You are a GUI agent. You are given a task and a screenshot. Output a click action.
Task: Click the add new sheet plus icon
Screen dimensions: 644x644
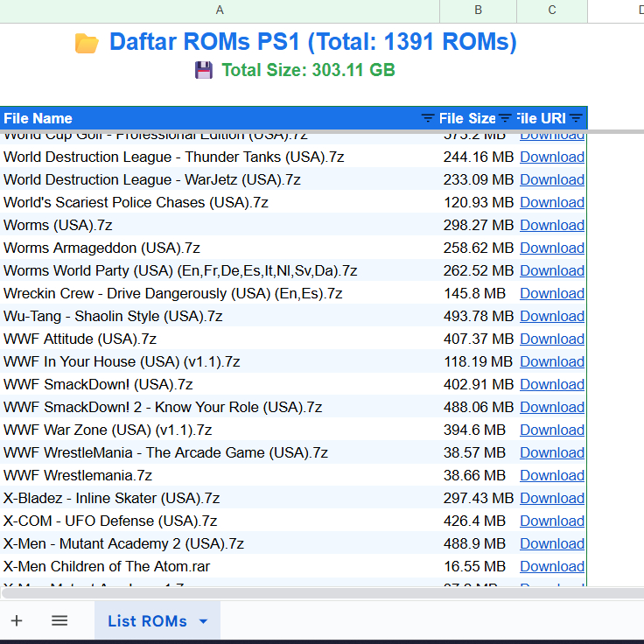pos(17,620)
